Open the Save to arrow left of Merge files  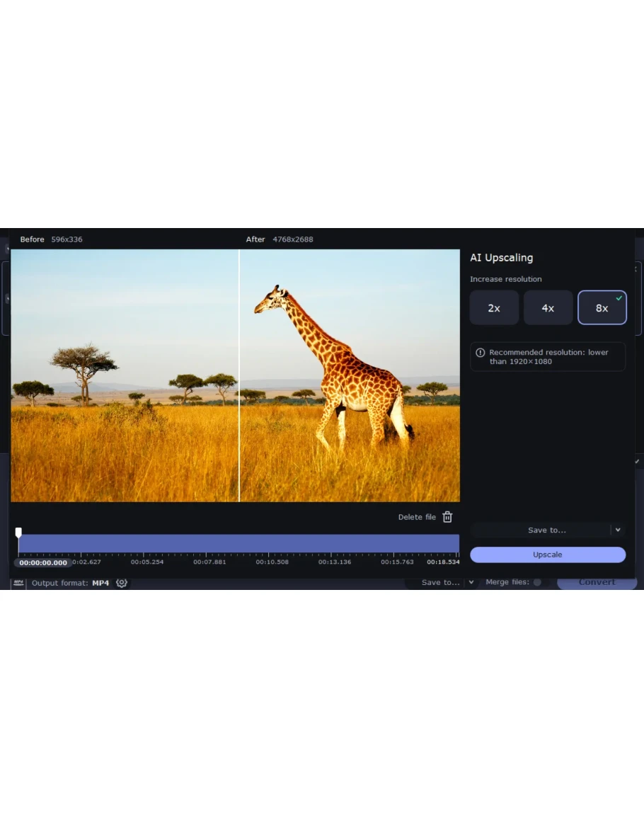pyautogui.click(x=471, y=582)
